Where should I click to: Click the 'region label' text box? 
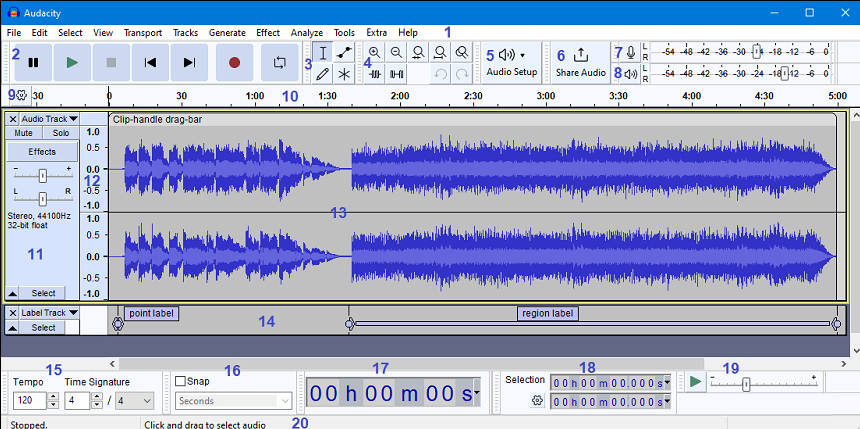coord(548,313)
